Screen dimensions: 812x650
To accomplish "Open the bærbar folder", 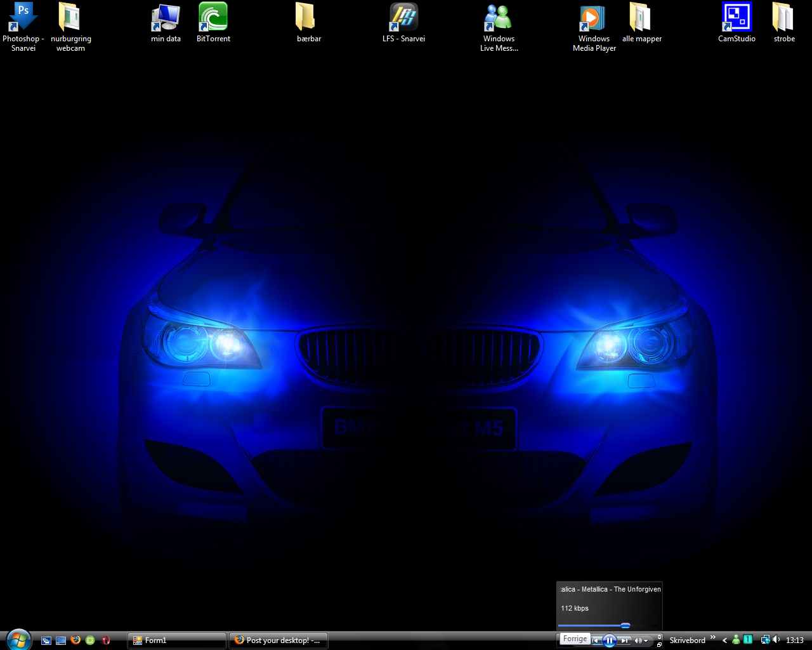I will tap(309, 23).
